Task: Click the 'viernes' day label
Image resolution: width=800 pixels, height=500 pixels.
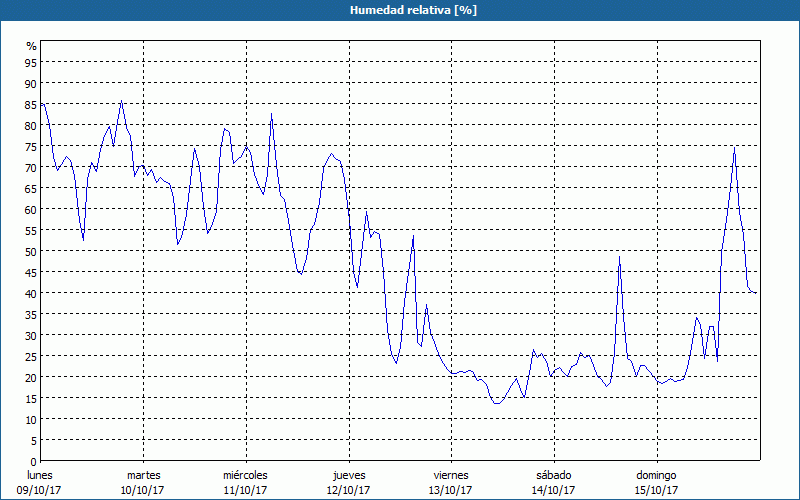Action: [x=451, y=475]
